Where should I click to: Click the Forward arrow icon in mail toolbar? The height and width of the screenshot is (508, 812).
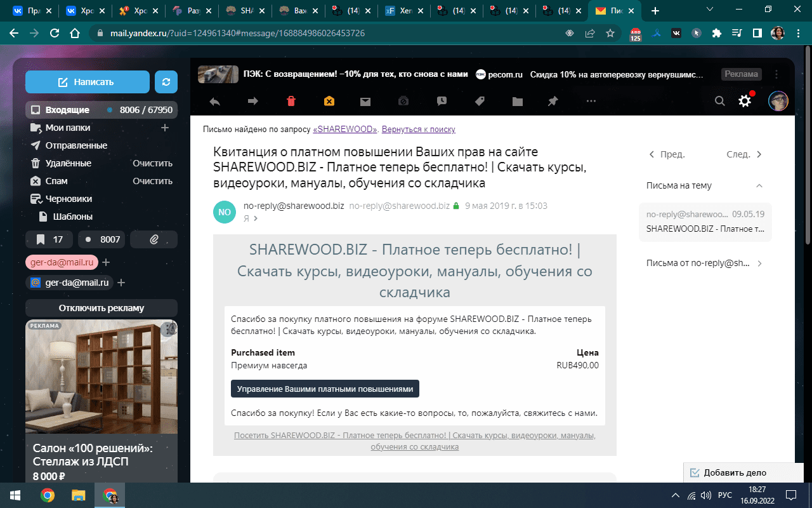[252, 101]
